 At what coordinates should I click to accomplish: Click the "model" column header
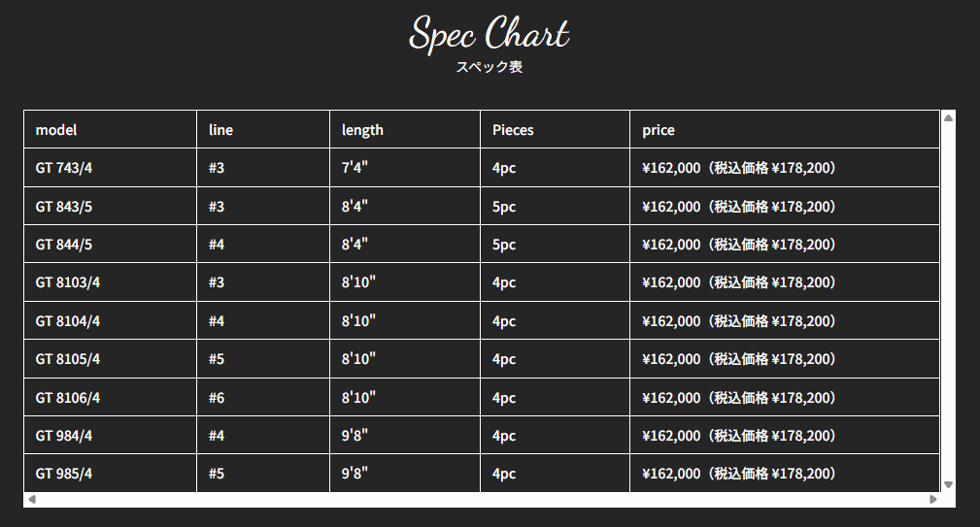(x=56, y=130)
